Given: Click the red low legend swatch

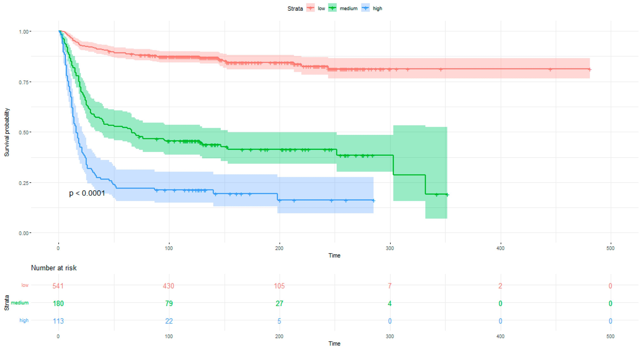Looking at the screenshot, I should (x=311, y=8).
